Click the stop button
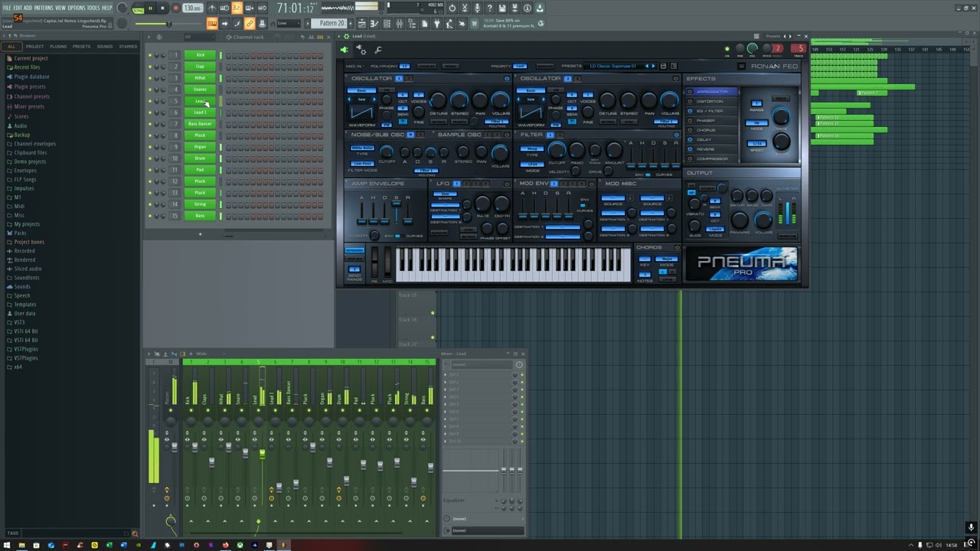This screenshot has height=551, width=980. [162, 8]
